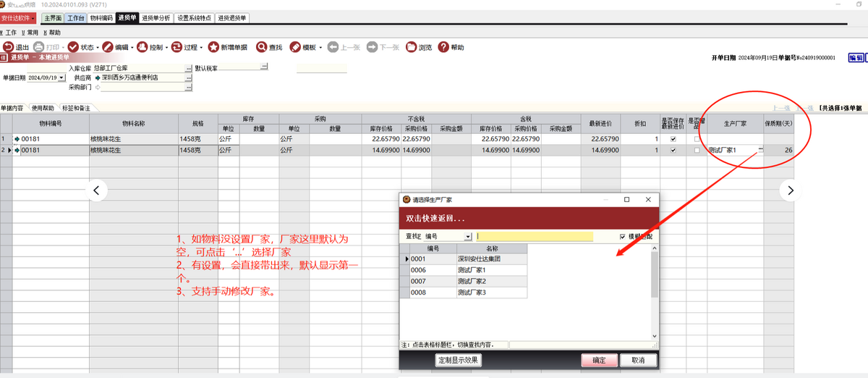
Task: Click the 模板 template toolbar icon
Action: click(295, 47)
